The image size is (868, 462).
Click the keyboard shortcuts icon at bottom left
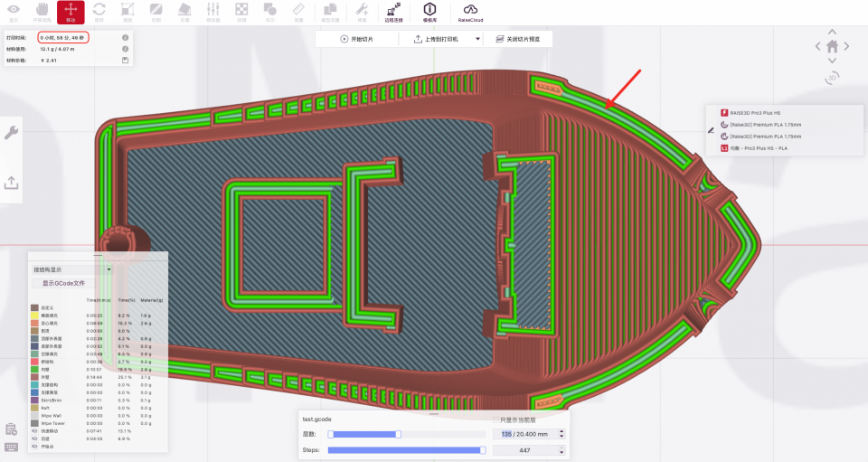tap(11, 447)
